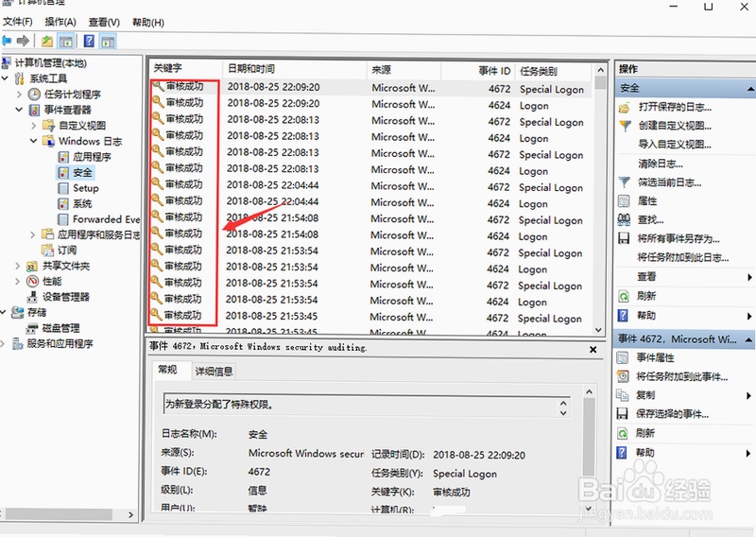Click 将任务附加到此日志 action
Image resolution: width=756 pixels, height=537 pixels.
click(x=682, y=257)
